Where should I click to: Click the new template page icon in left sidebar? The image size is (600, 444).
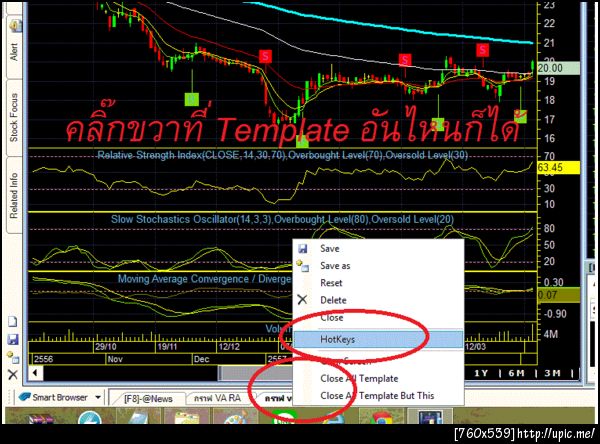(x=13, y=322)
